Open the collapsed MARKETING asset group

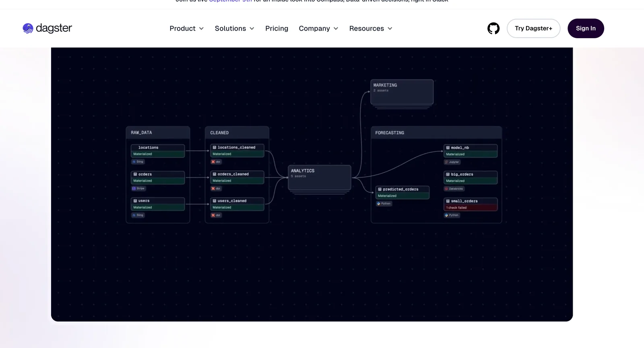click(402, 92)
